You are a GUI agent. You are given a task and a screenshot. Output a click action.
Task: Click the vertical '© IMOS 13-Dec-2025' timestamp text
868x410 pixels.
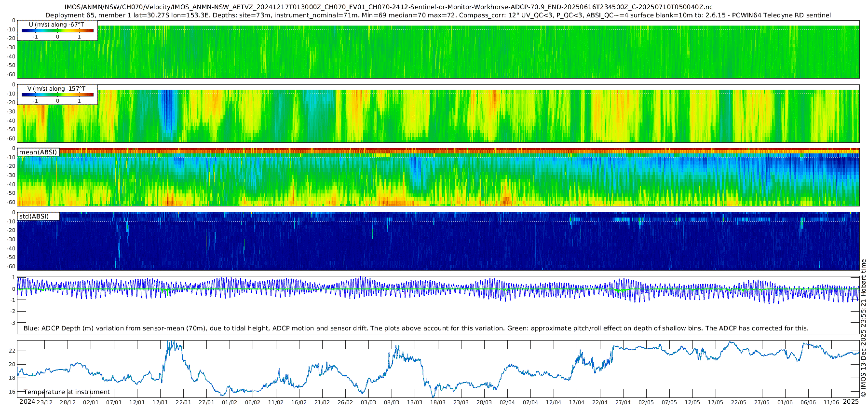tap(863, 328)
